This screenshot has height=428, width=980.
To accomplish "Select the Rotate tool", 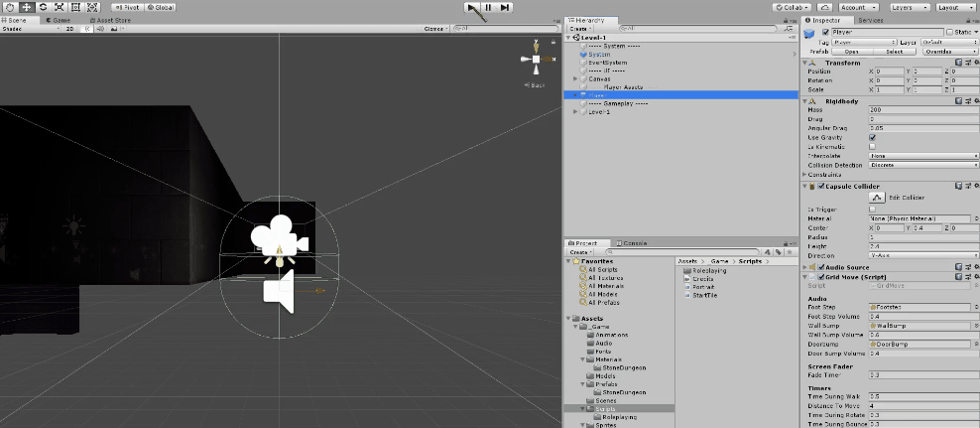I will 43,7.
